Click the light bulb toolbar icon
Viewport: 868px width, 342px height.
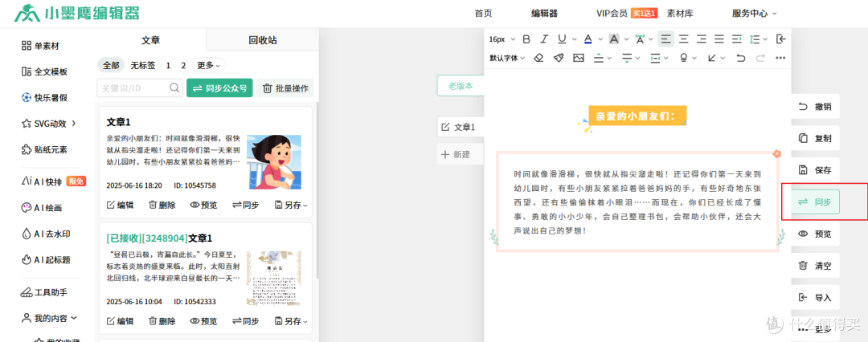(x=684, y=58)
